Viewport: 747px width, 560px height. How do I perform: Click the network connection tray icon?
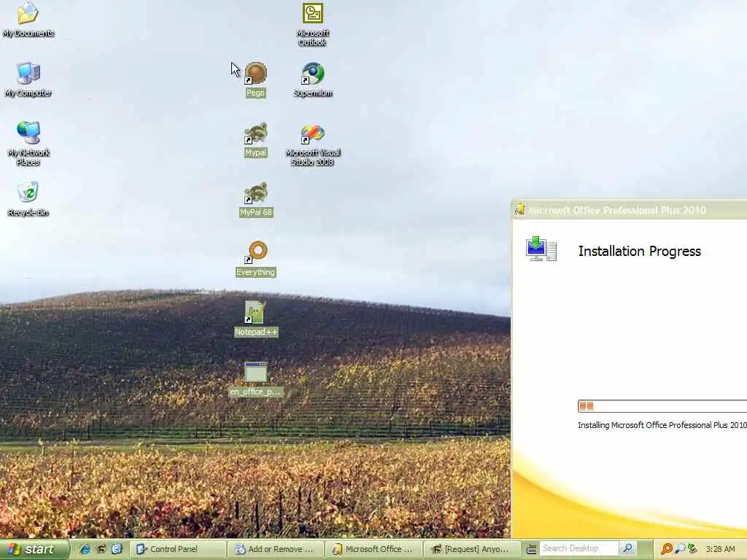click(x=692, y=549)
